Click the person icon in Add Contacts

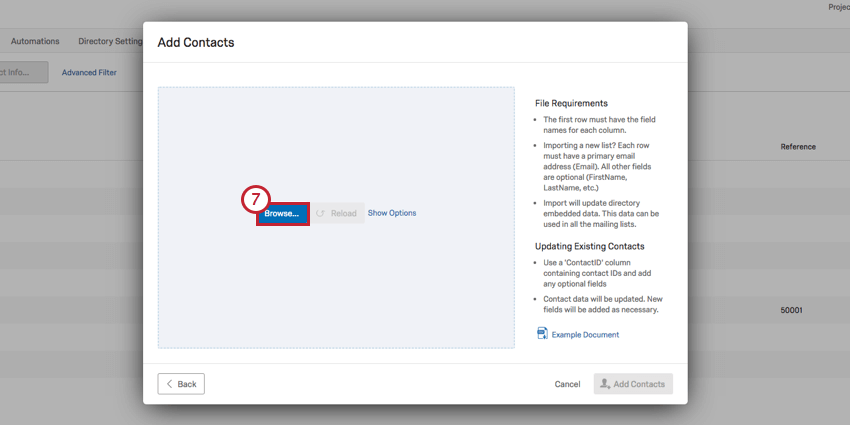coord(606,384)
